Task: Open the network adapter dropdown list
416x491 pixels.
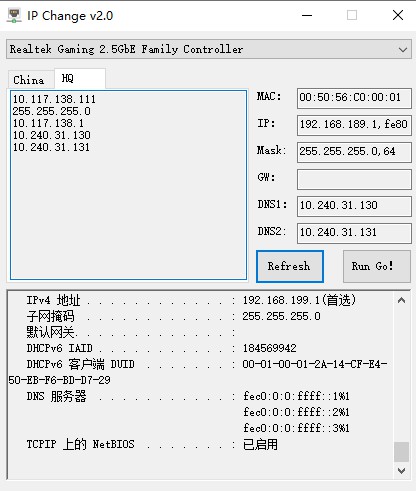Action: 209,49
